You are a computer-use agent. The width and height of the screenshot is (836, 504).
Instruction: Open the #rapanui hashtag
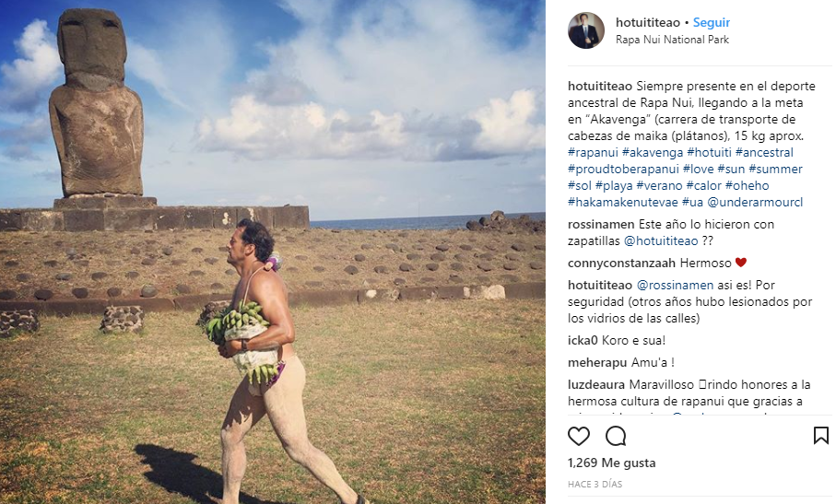click(593, 152)
